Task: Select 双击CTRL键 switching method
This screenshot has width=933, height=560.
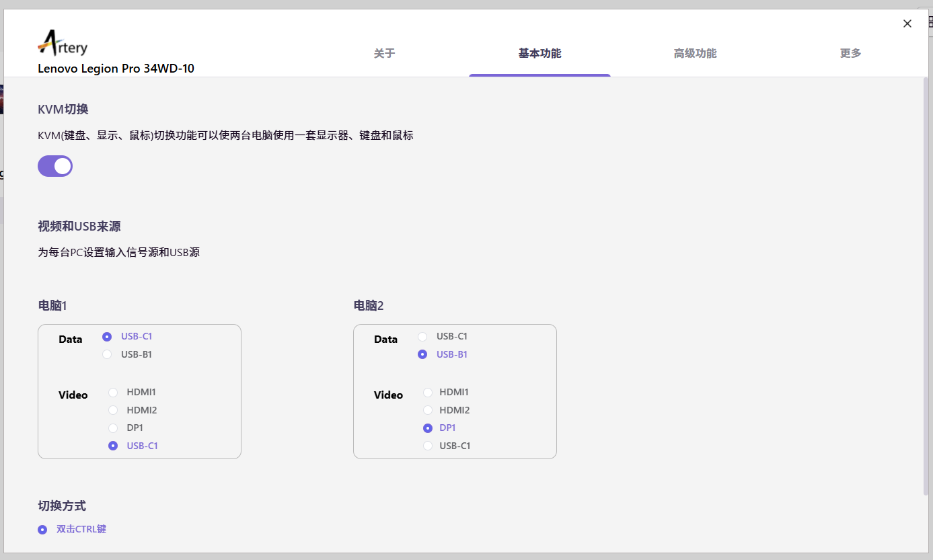Action: 43,529
